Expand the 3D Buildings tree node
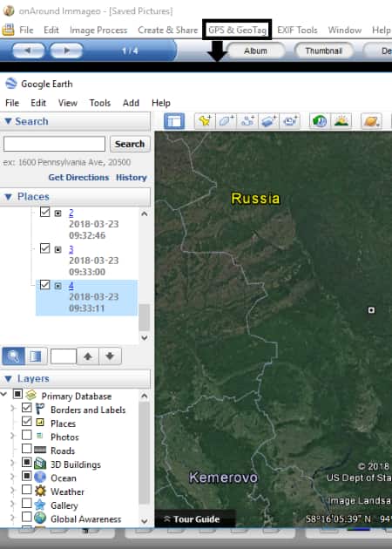 tap(12, 463)
